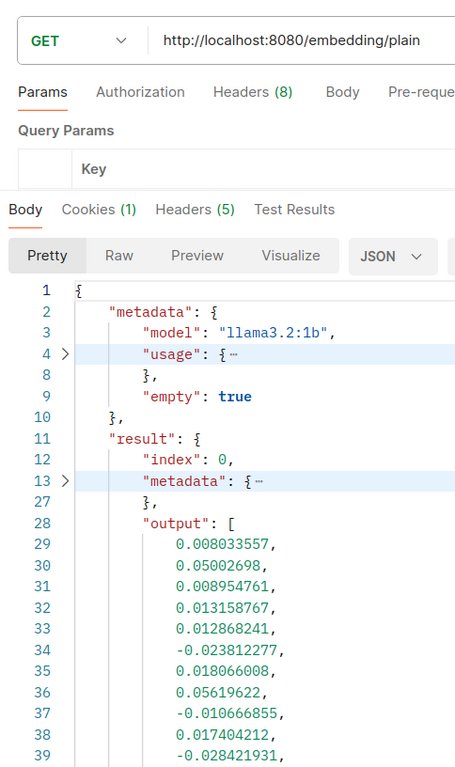This screenshot has width=455, height=767.
Task: Click the value 0.013158767
Action: click(x=223, y=608)
